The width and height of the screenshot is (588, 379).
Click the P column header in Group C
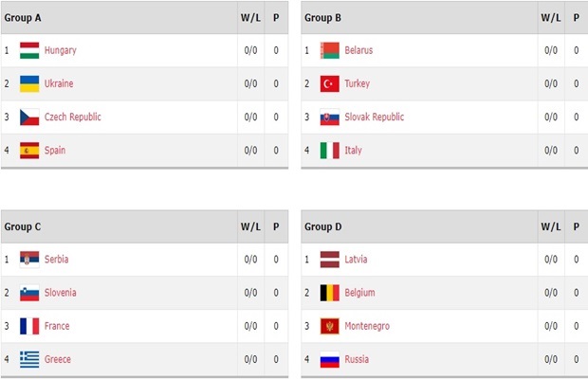click(276, 227)
